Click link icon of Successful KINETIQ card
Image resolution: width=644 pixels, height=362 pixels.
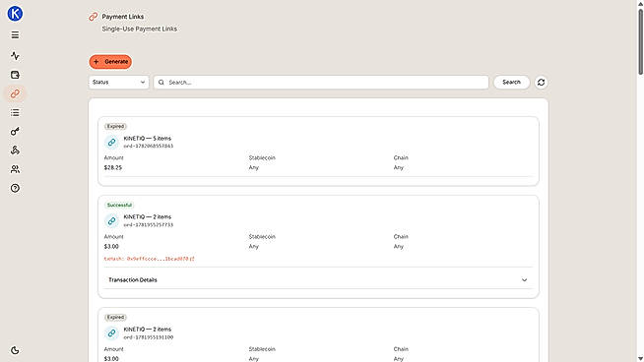pyautogui.click(x=111, y=220)
